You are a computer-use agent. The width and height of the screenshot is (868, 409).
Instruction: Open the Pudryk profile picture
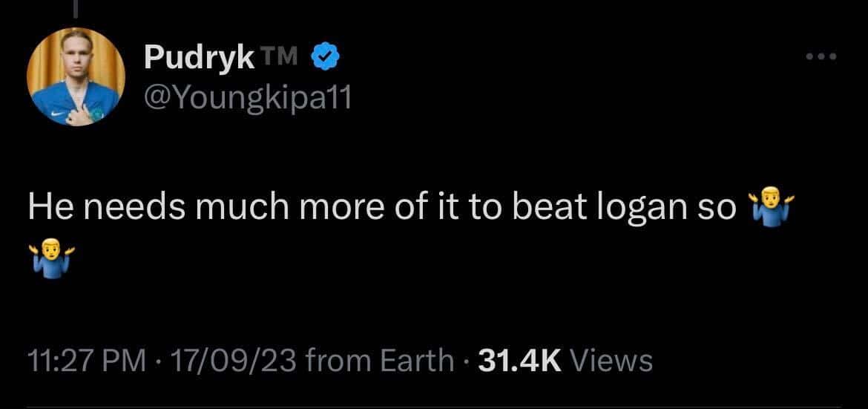click(x=76, y=79)
